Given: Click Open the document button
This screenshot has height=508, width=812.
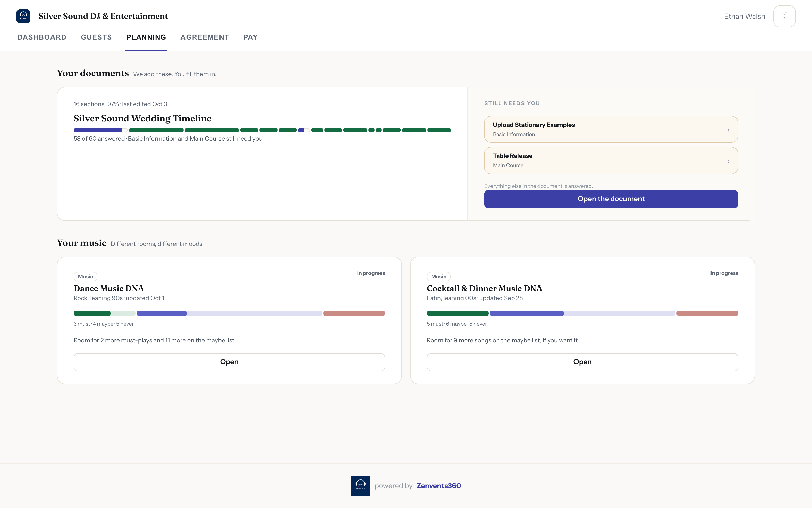Looking at the screenshot, I should [x=611, y=199].
